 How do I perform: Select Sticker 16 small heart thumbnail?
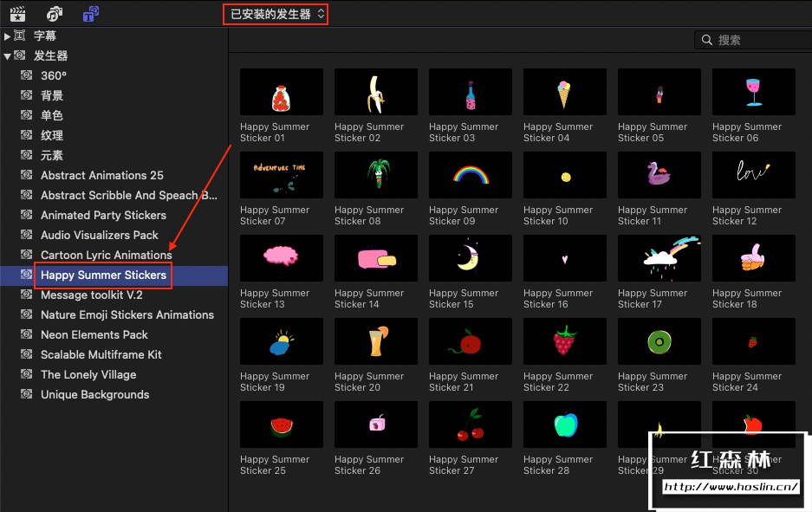coord(565,258)
